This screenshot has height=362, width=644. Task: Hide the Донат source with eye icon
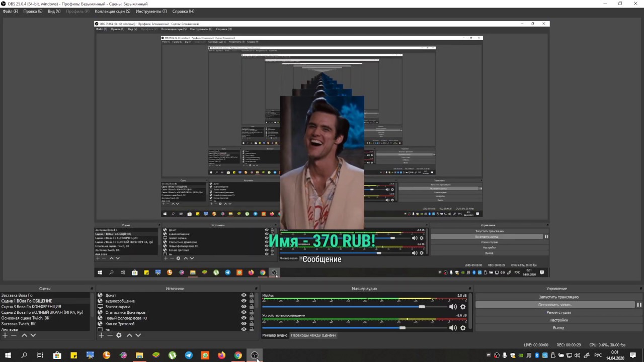tap(244, 295)
